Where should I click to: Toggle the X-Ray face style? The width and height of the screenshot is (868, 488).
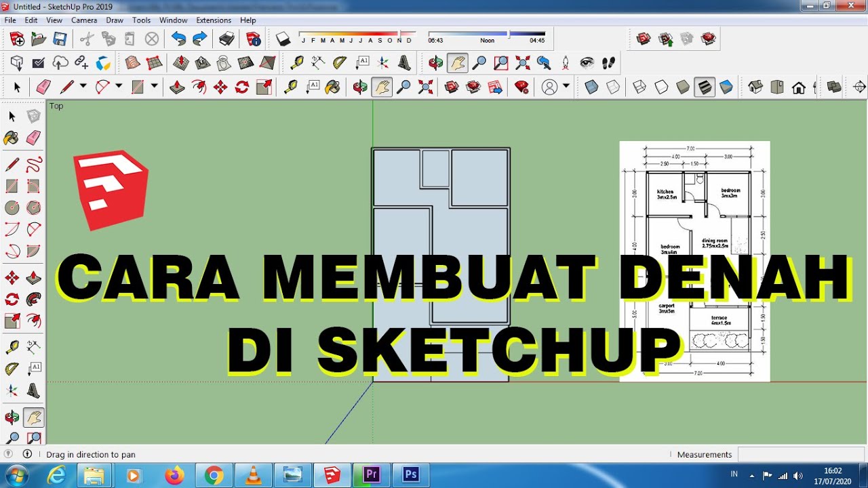tap(591, 87)
